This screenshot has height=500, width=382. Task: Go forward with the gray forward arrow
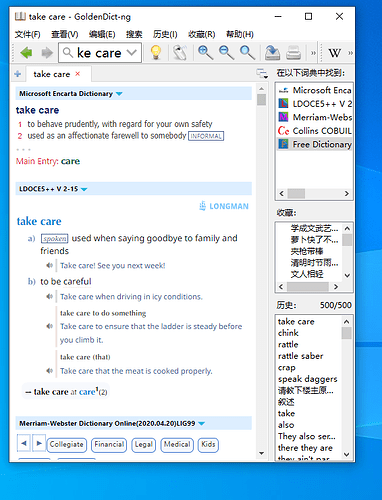47,53
